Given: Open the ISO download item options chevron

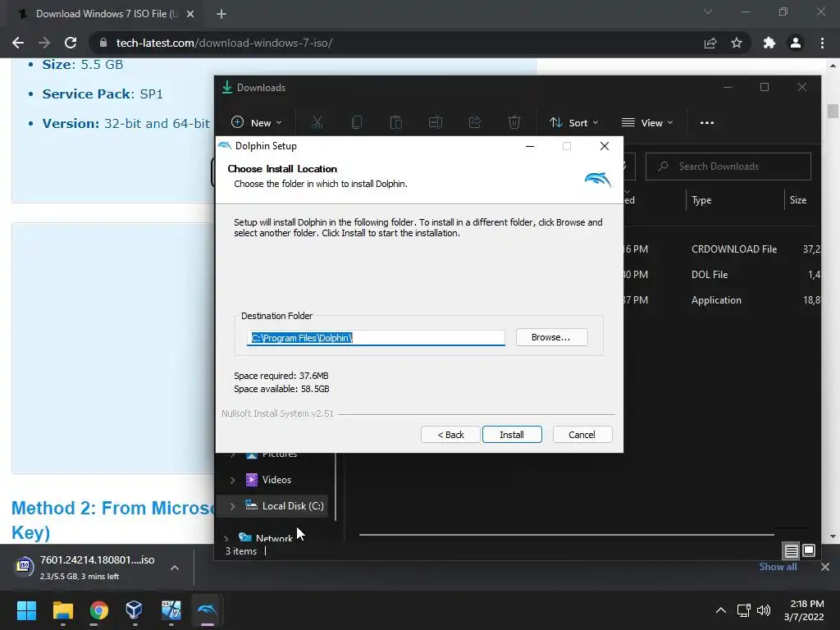Looking at the screenshot, I should [175, 568].
